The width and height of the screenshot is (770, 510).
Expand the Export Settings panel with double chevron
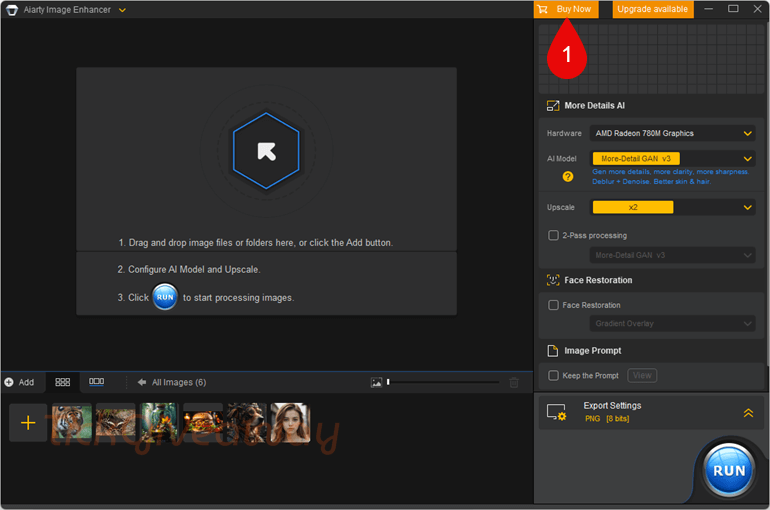click(748, 413)
